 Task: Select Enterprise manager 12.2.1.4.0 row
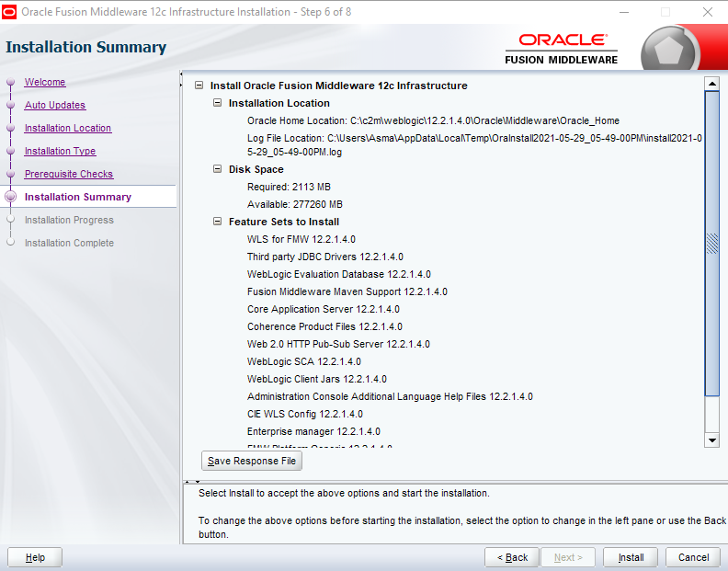tap(313, 431)
